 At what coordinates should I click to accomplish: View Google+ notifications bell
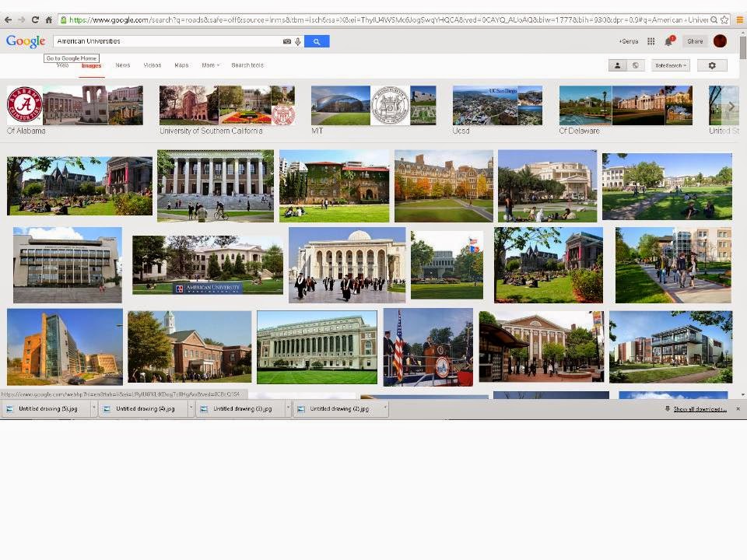pos(668,41)
